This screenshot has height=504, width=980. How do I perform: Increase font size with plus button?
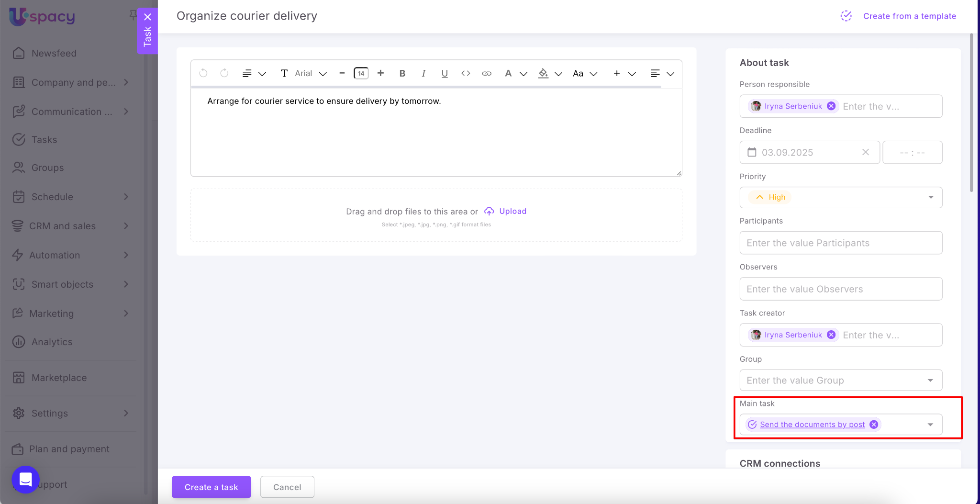point(380,73)
